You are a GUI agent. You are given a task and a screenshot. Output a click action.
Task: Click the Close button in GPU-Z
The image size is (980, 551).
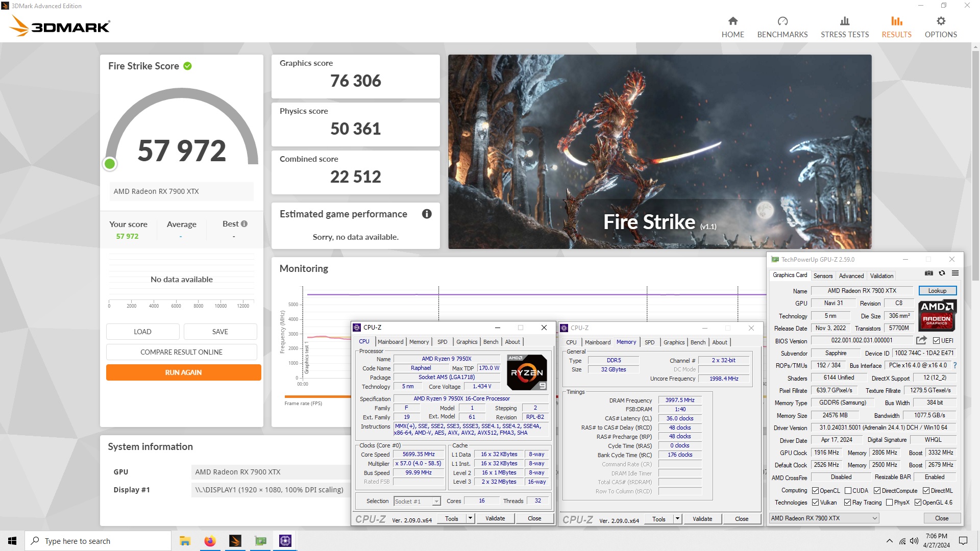(x=942, y=518)
